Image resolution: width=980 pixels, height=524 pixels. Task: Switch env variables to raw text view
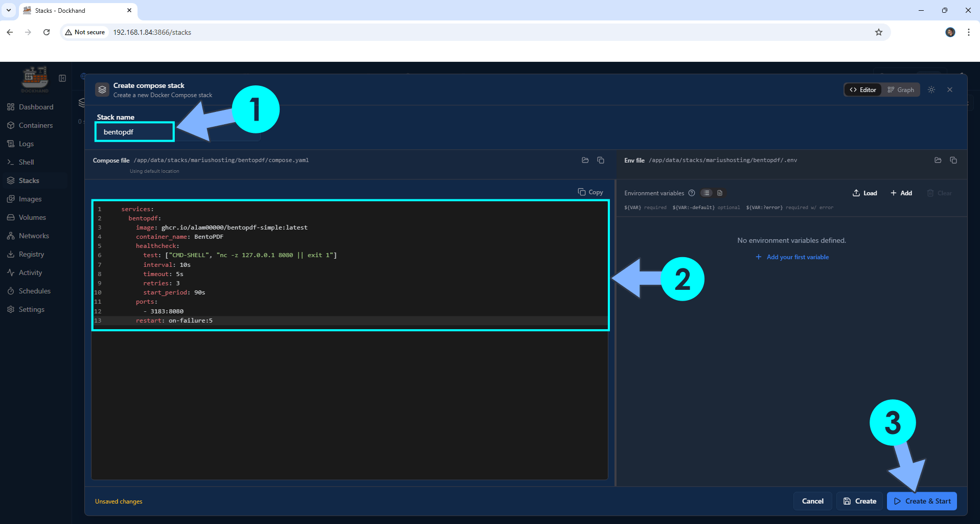(x=720, y=193)
